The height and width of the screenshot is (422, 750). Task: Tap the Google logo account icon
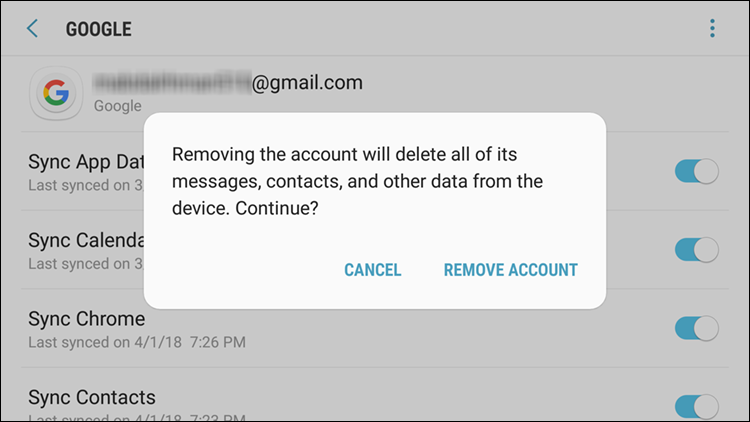pyautogui.click(x=55, y=94)
